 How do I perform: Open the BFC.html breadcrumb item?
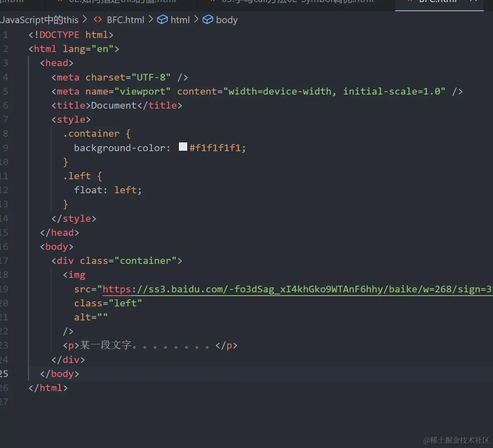tap(126, 20)
